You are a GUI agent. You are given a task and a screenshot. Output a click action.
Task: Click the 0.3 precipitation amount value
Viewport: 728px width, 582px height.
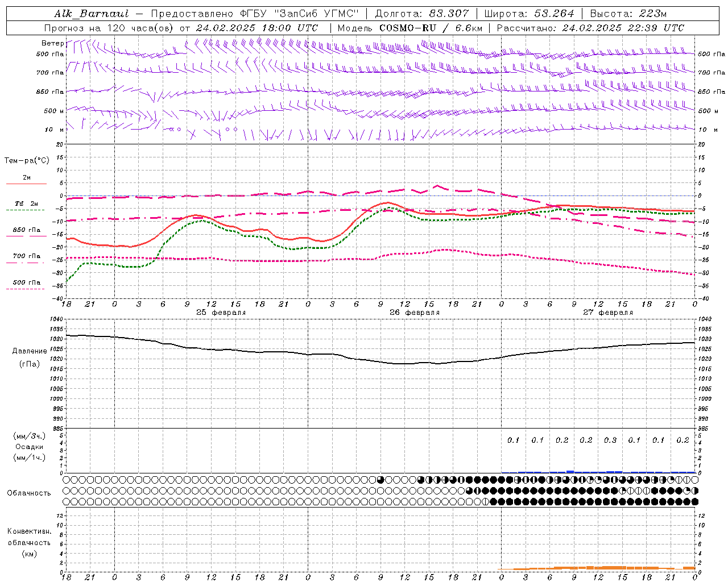point(610,440)
